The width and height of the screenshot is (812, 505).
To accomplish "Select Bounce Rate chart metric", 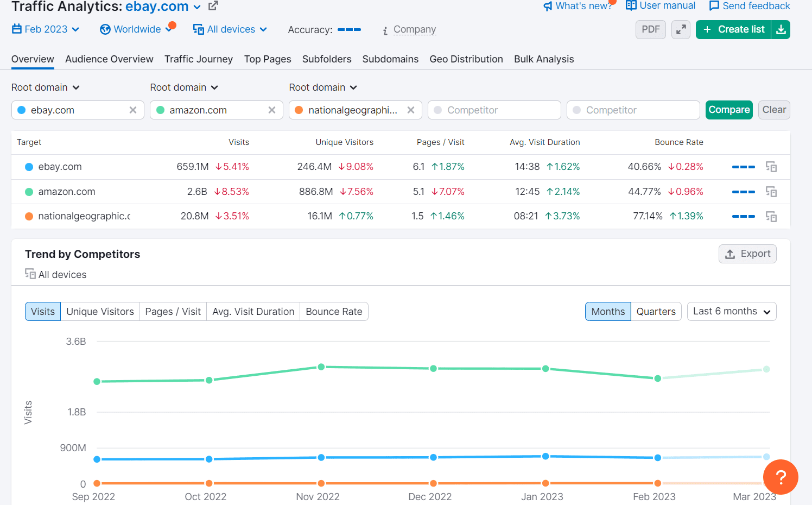I will (x=334, y=312).
